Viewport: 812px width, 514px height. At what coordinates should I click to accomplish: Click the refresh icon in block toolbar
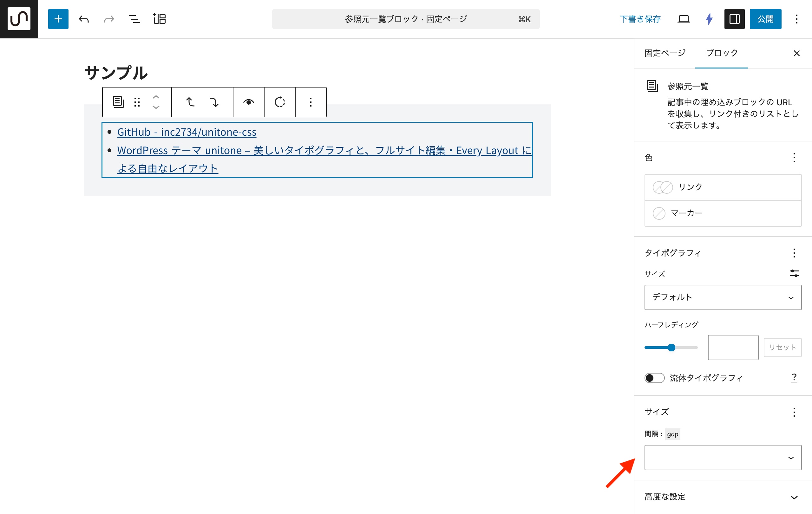click(x=279, y=102)
